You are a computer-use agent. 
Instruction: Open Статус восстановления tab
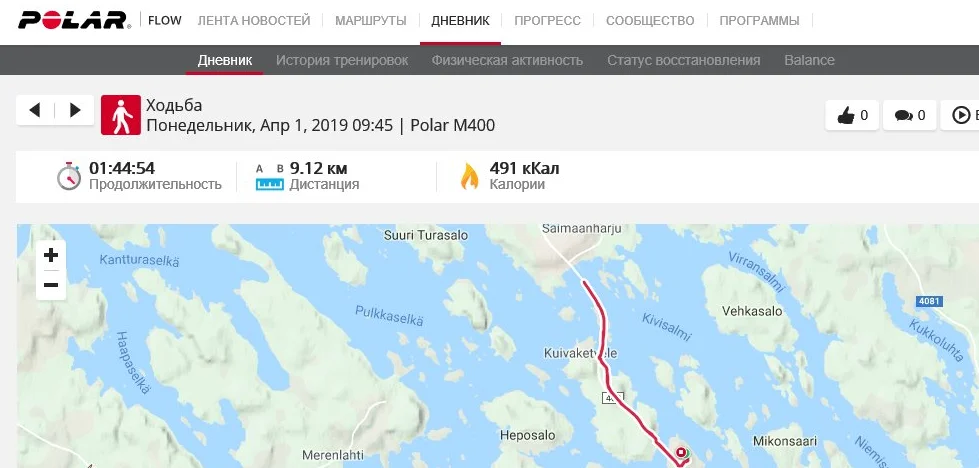point(684,61)
